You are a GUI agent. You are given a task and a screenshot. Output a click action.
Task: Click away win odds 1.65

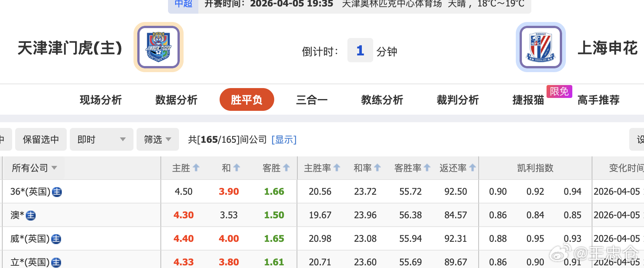click(x=274, y=239)
